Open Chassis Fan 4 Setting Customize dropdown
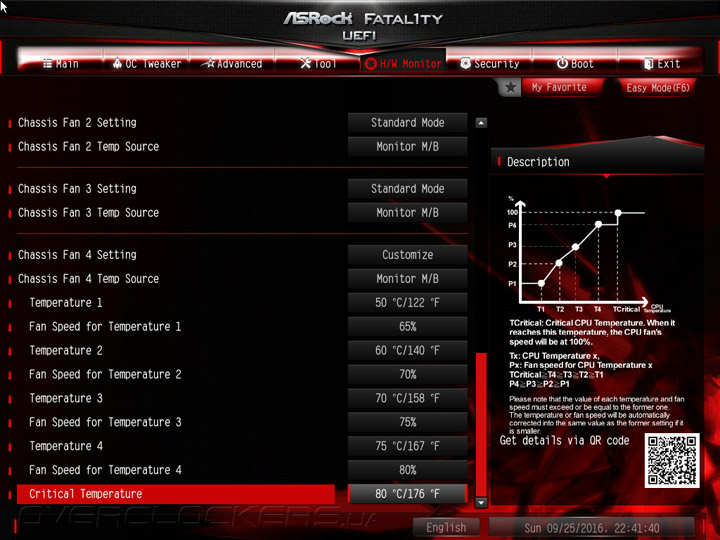Viewport: 720px width, 540px height. click(x=407, y=255)
